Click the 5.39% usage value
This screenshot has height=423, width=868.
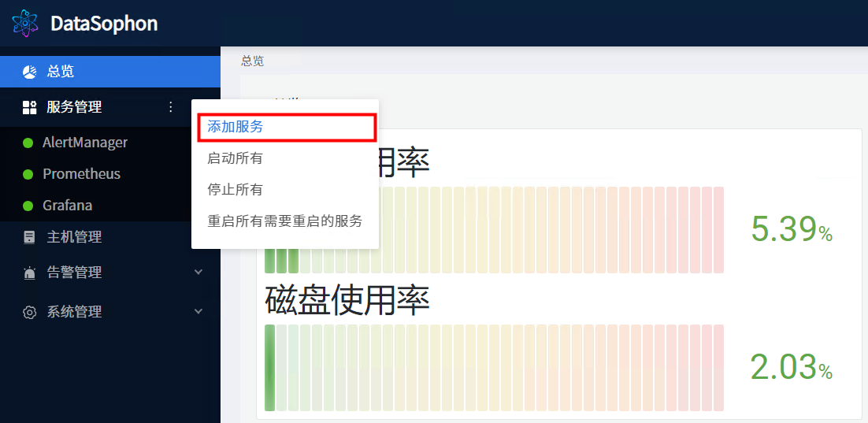click(x=792, y=229)
